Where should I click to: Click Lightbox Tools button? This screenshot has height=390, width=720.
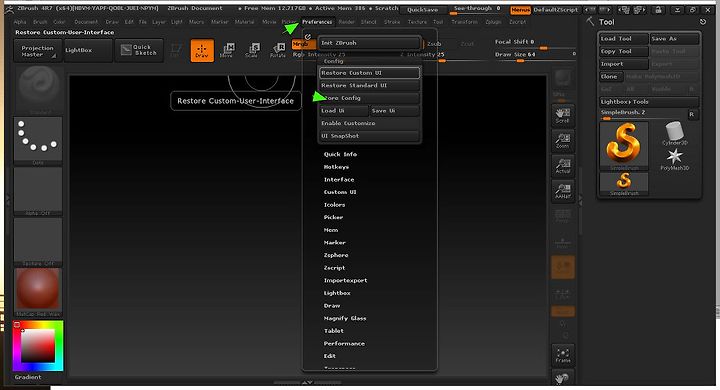[649, 102]
